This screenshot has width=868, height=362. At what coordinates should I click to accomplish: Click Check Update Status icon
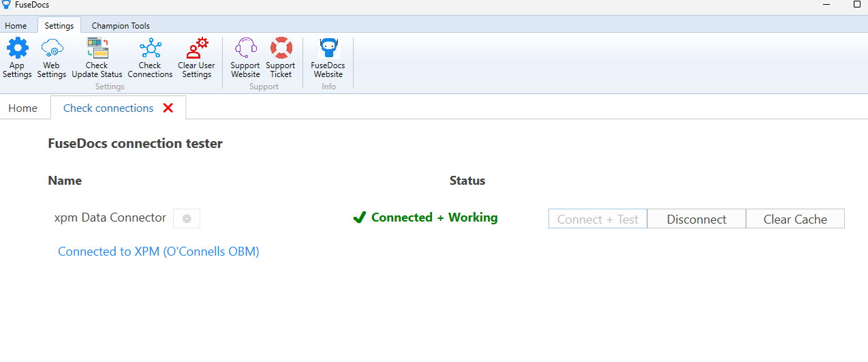point(97,48)
